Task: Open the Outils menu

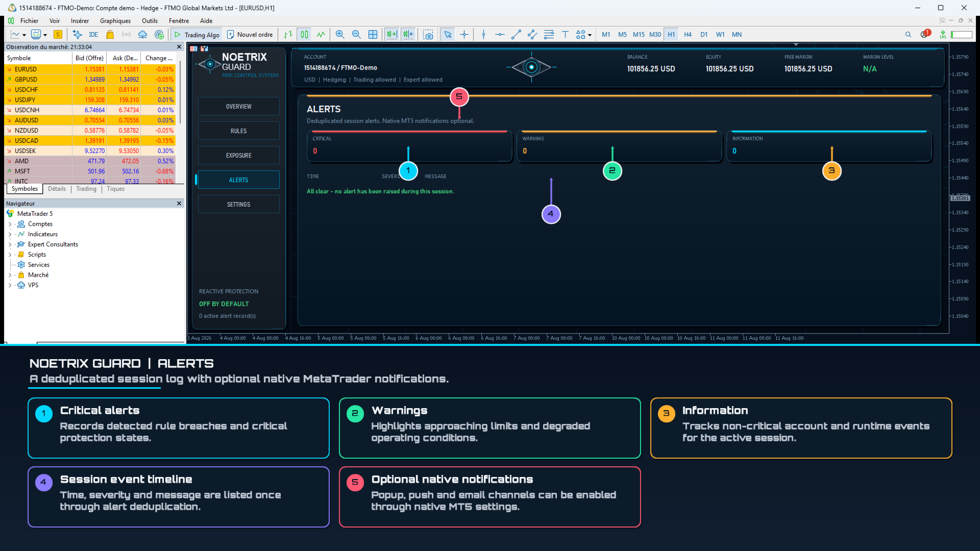Action: (150, 21)
